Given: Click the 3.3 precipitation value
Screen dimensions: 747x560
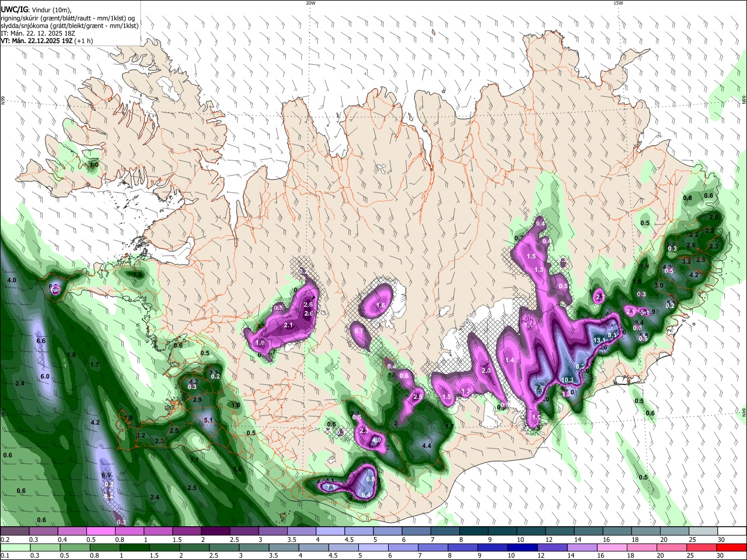Looking at the screenshot, I should (x=214, y=372).
